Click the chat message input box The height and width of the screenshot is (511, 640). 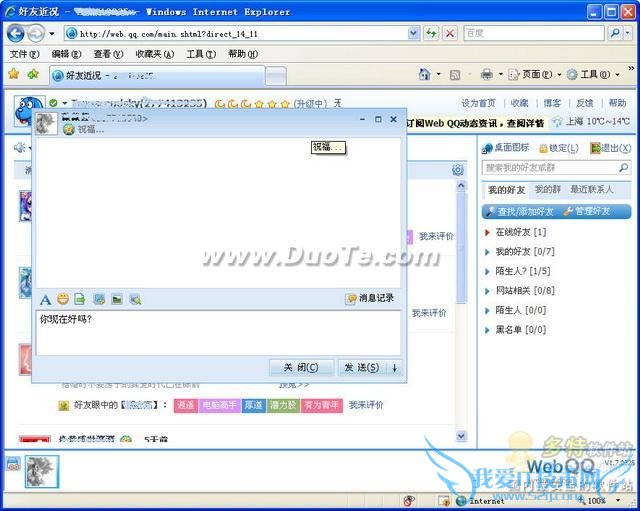[218, 333]
